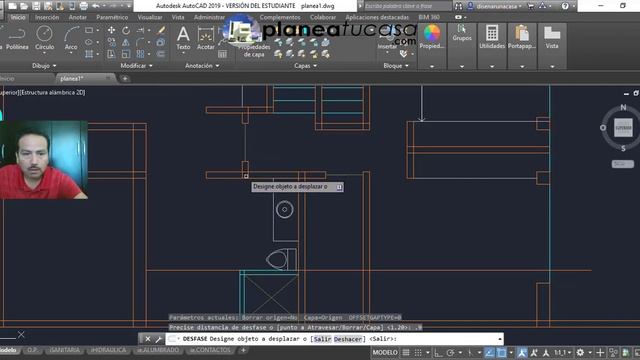Expand the Bloque panel
This screenshot has width=640, height=360.
(x=396, y=65)
